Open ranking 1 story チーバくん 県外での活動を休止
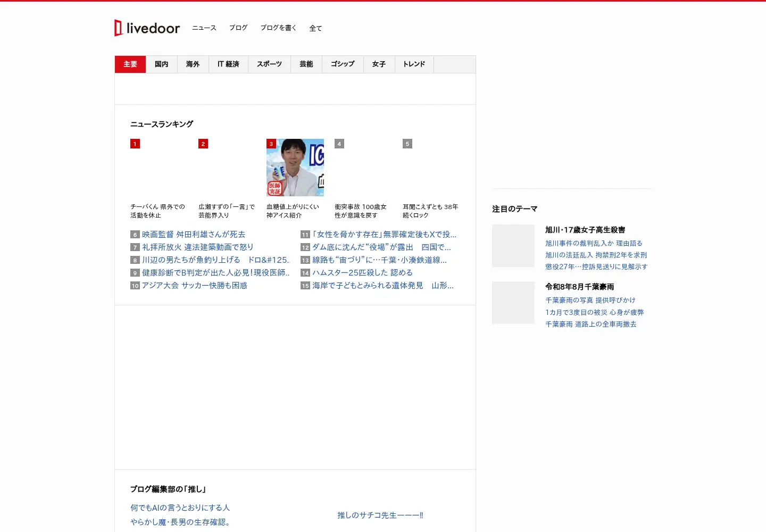The height and width of the screenshot is (532, 766). point(158,211)
